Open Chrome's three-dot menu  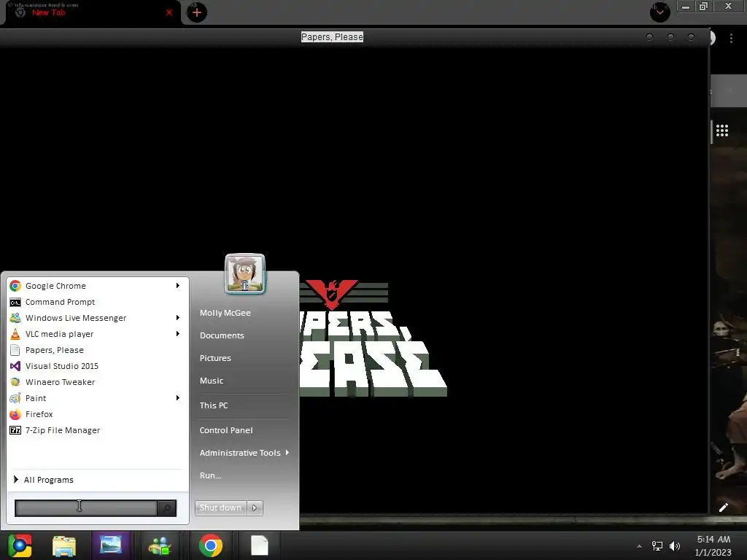731,38
